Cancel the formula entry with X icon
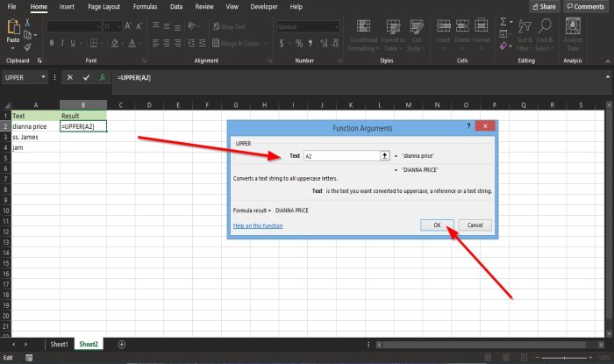This screenshot has height=364, width=614. click(x=70, y=77)
